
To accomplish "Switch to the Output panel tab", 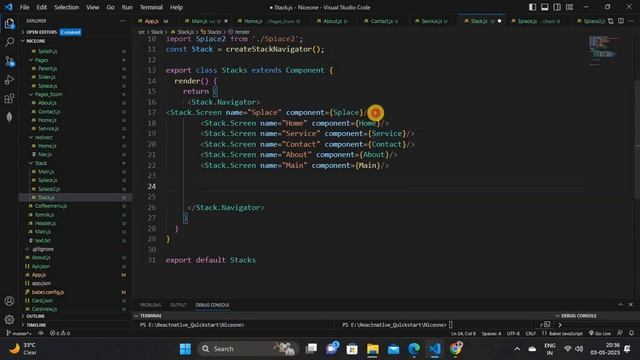I will [x=178, y=305].
